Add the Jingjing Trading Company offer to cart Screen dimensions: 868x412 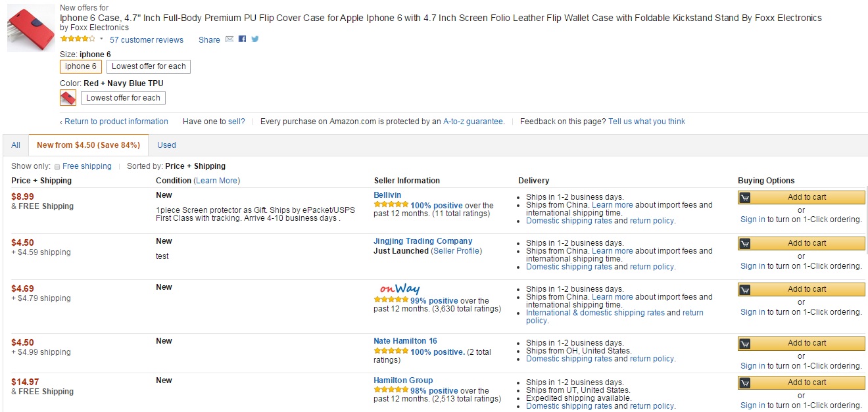801,243
